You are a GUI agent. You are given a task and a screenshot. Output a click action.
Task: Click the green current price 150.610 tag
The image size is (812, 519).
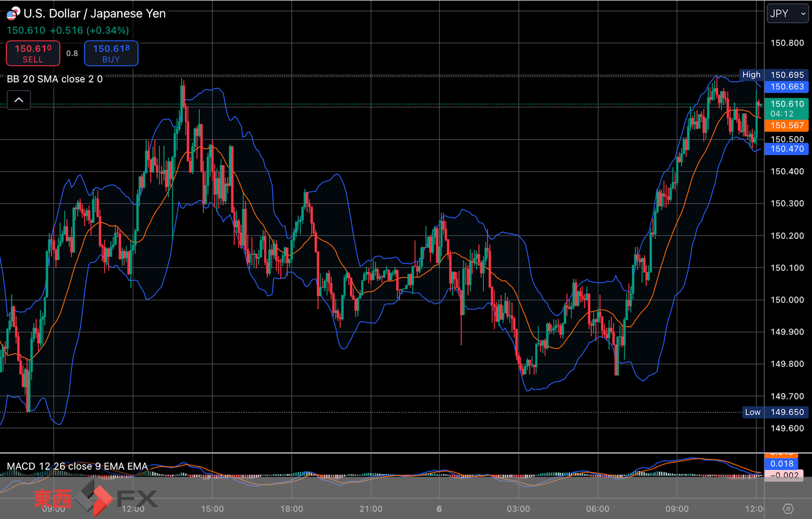point(787,109)
